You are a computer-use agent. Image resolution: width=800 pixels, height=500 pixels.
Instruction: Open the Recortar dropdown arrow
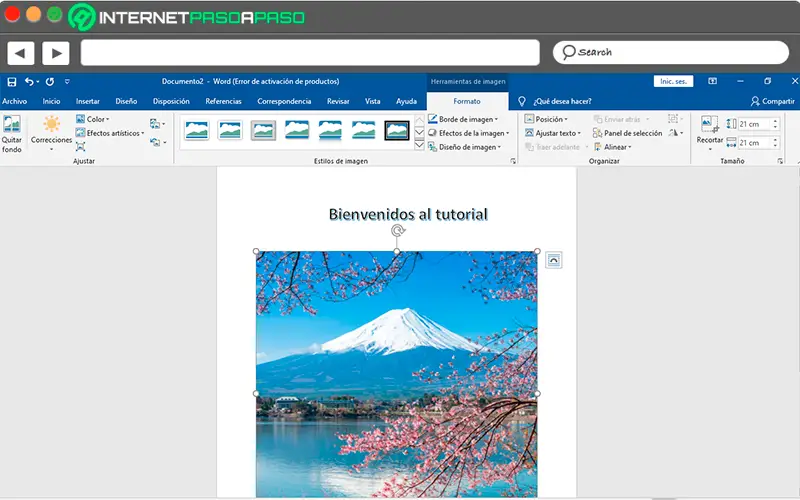coord(710,149)
